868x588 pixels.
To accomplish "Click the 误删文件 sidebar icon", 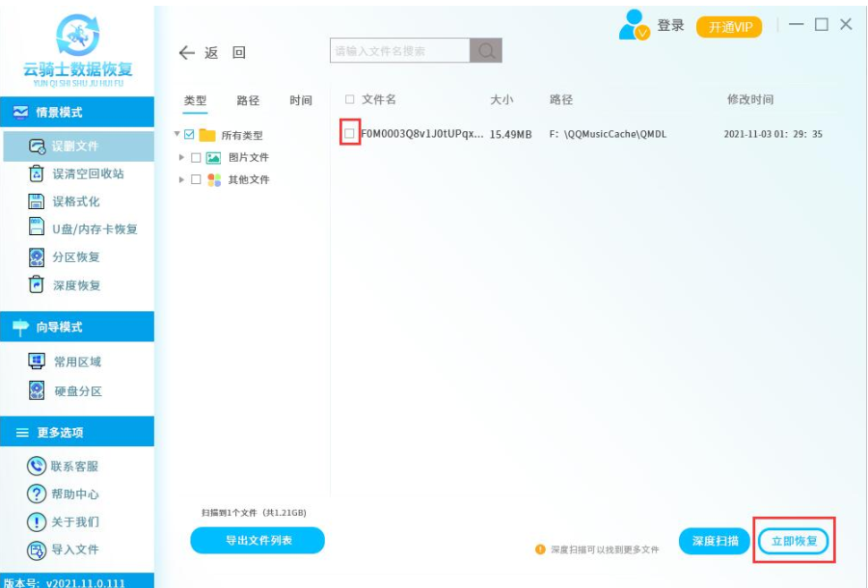I will pos(38,147).
